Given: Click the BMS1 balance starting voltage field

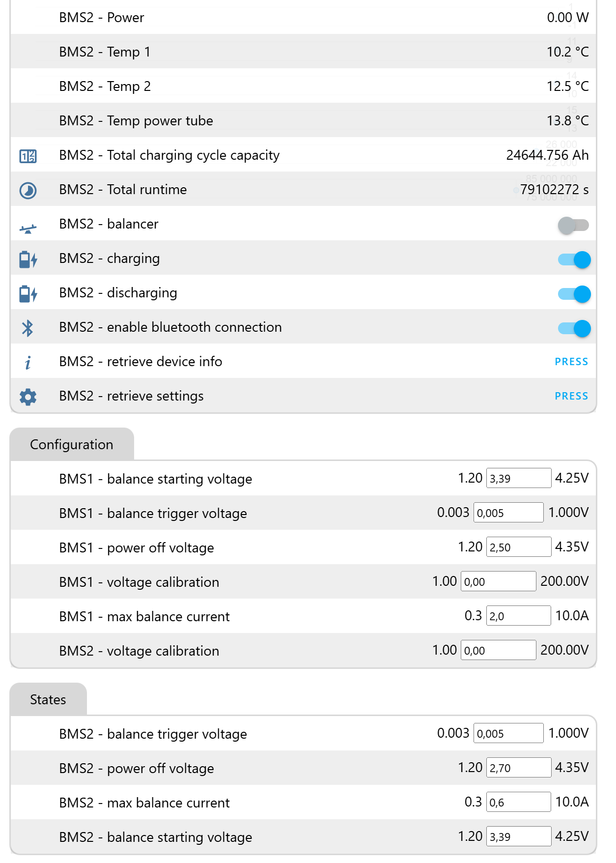Looking at the screenshot, I should (518, 478).
